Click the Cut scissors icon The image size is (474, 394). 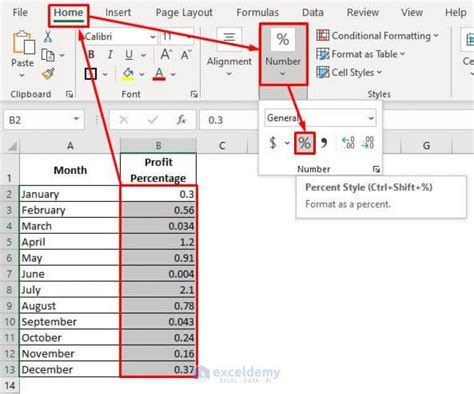point(48,37)
